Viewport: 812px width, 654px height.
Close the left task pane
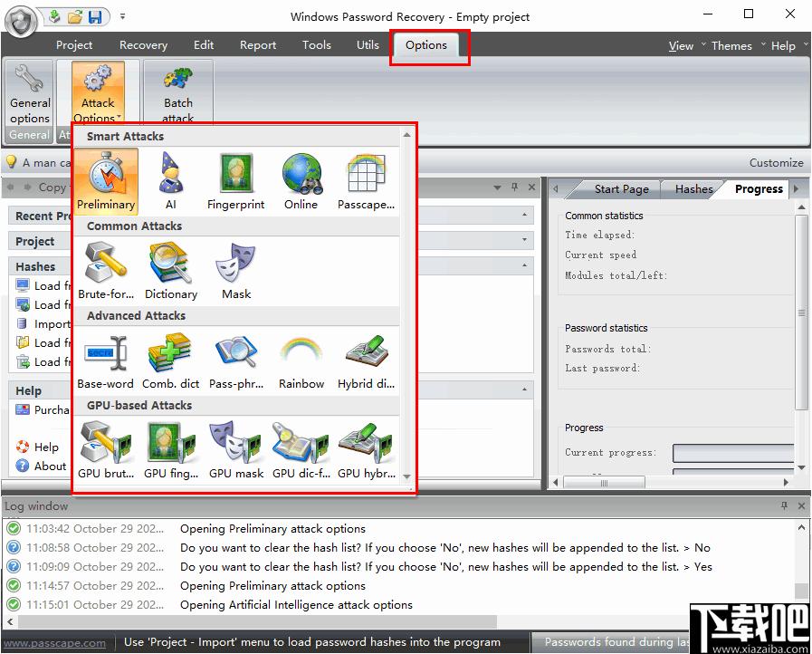pos(531,188)
